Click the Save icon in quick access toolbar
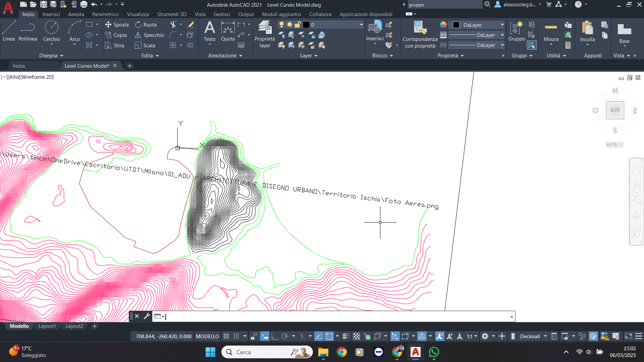644x362 pixels. click(x=43, y=4)
